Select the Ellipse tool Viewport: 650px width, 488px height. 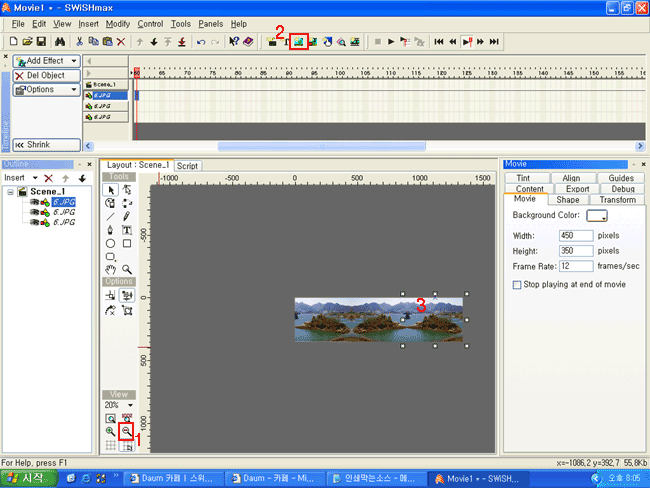point(110,243)
